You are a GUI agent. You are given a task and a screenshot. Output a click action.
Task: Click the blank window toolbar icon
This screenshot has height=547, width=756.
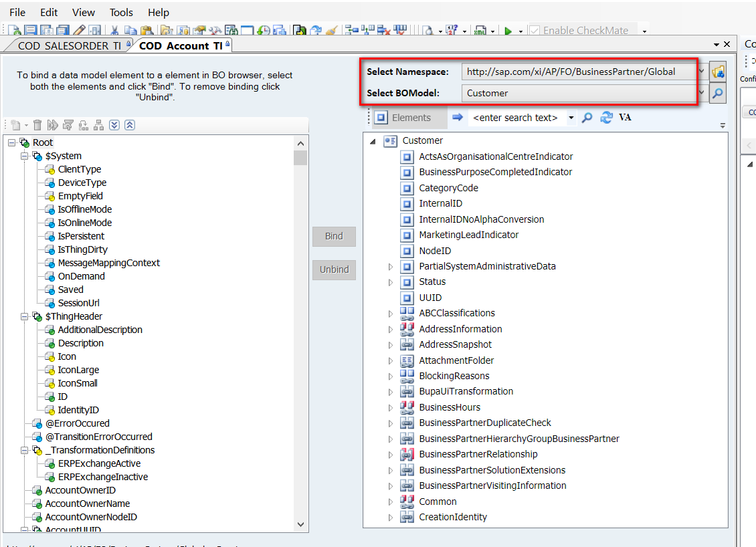point(248,30)
